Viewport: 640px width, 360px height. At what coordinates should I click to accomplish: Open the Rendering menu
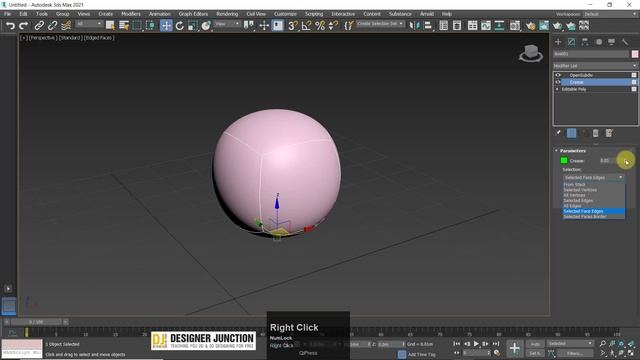click(x=227, y=14)
